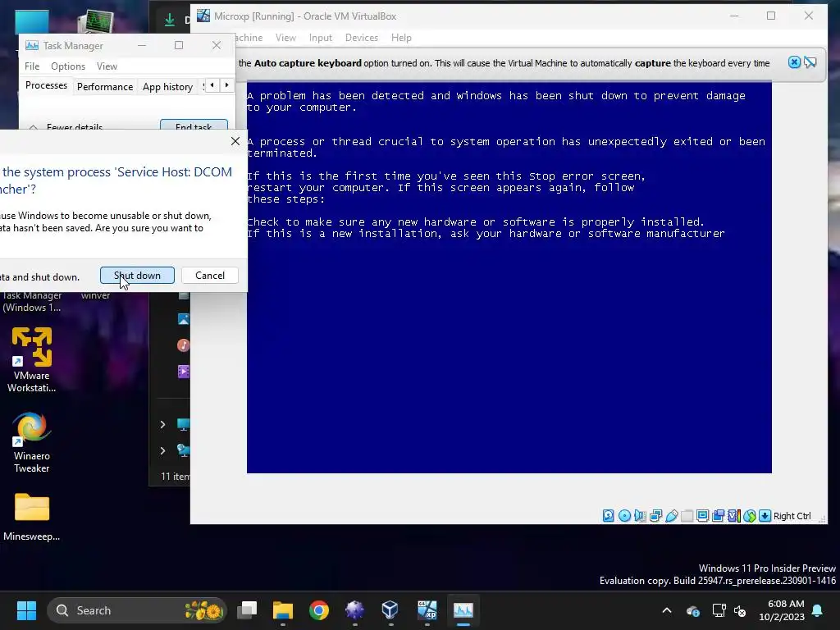Open VirtualBox Input menu
The width and height of the screenshot is (840, 630).
[x=321, y=38]
